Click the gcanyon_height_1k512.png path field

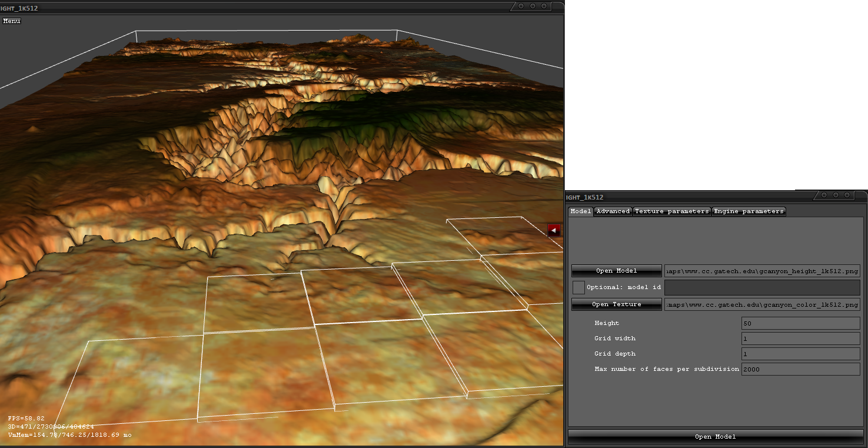(761, 271)
